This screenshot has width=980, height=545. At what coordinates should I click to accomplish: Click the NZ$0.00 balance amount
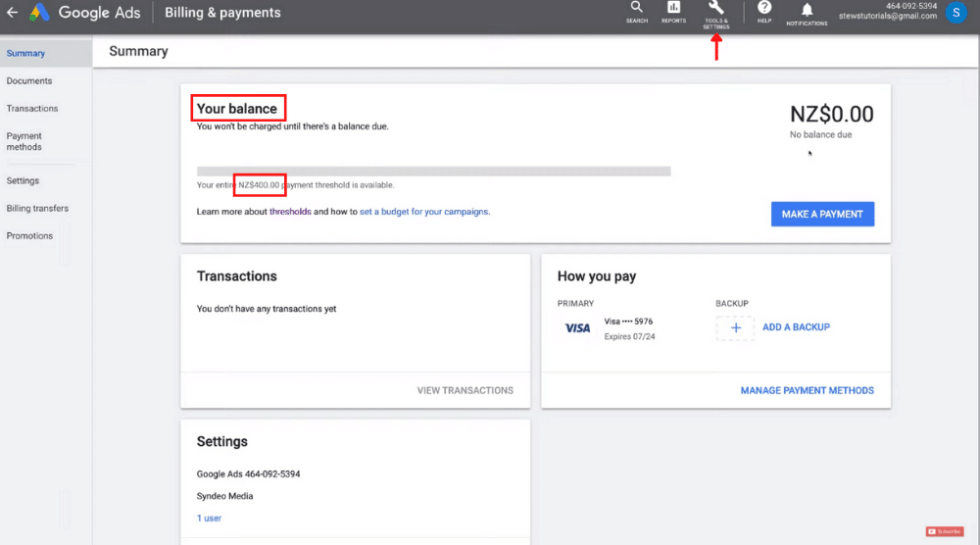tap(832, 115)
